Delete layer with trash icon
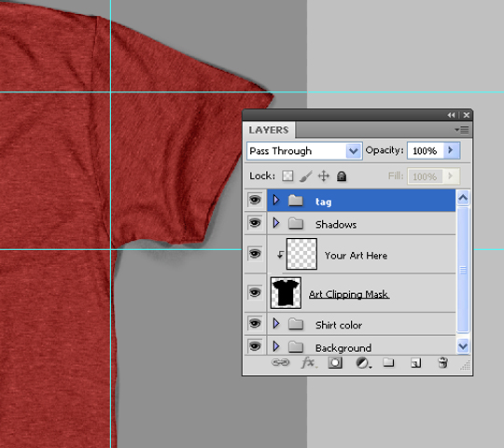 [x=442, y=363]
